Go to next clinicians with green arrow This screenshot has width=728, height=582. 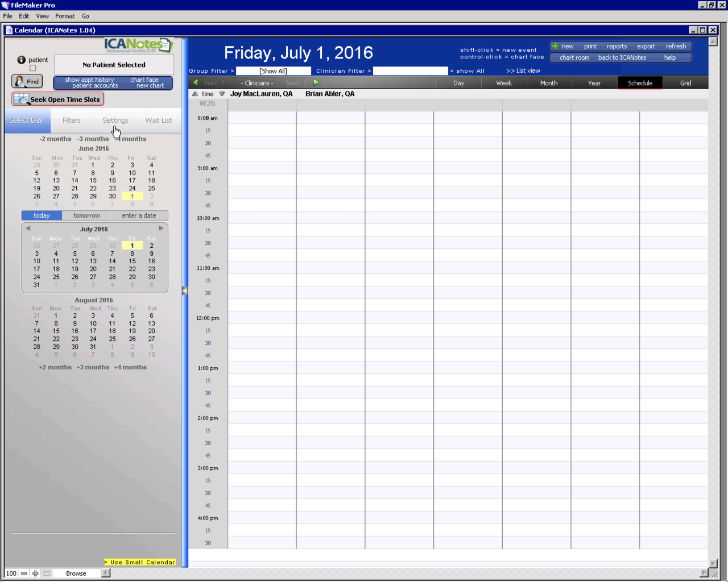coord(316,83)
